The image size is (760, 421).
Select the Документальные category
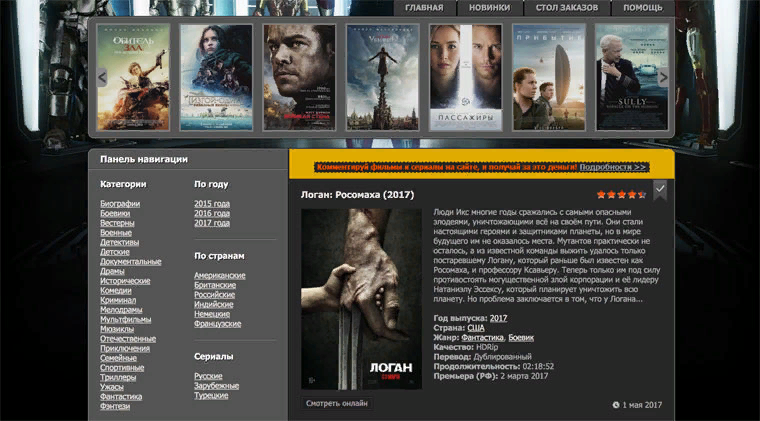click(x=130, y=262)
